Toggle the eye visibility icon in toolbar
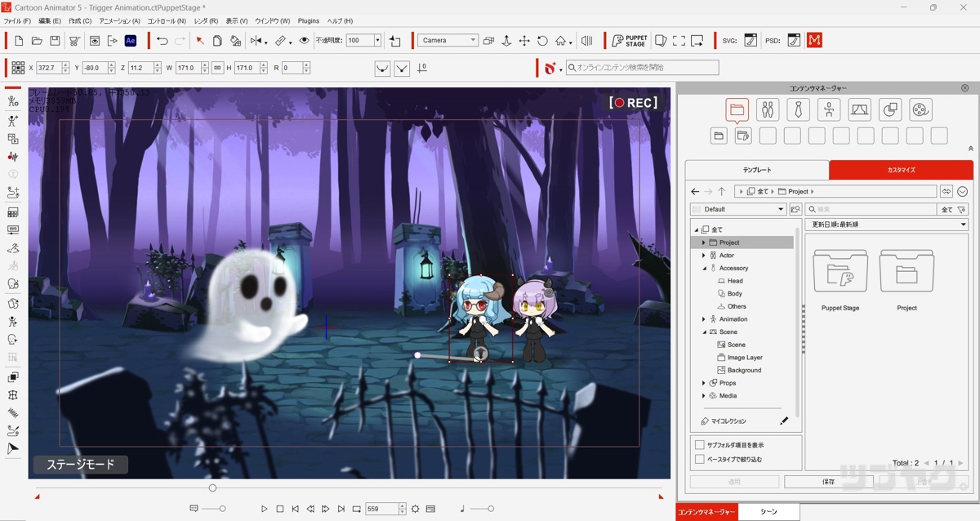This screenshot has height=521, width=980. coord(304,40)
